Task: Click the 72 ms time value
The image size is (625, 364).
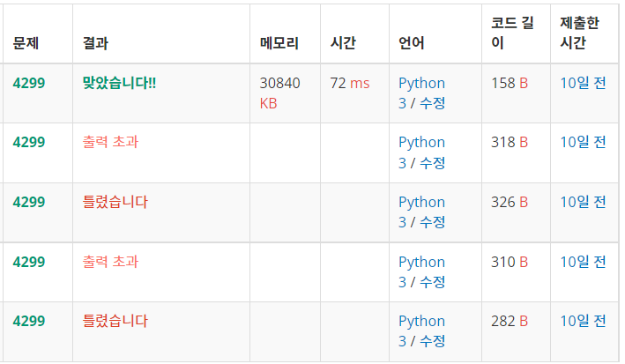Action: 350,83
